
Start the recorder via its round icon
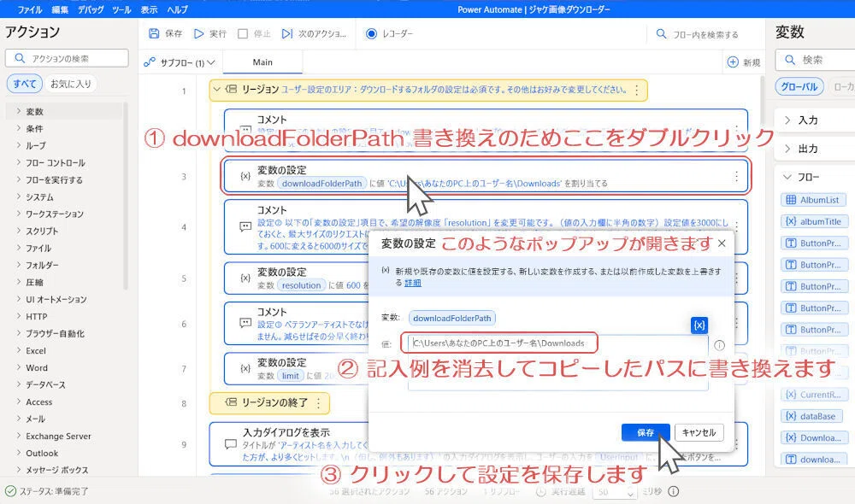(371, 34)
